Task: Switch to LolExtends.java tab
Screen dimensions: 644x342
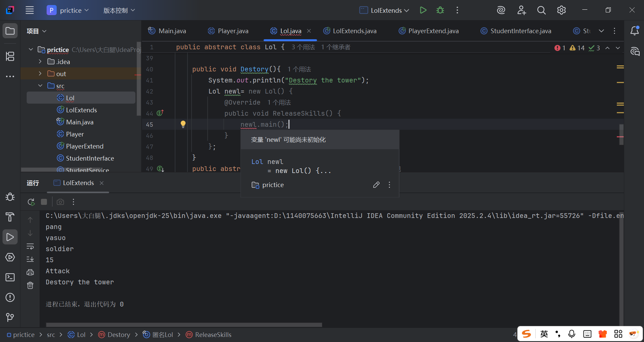Action: 350,31
